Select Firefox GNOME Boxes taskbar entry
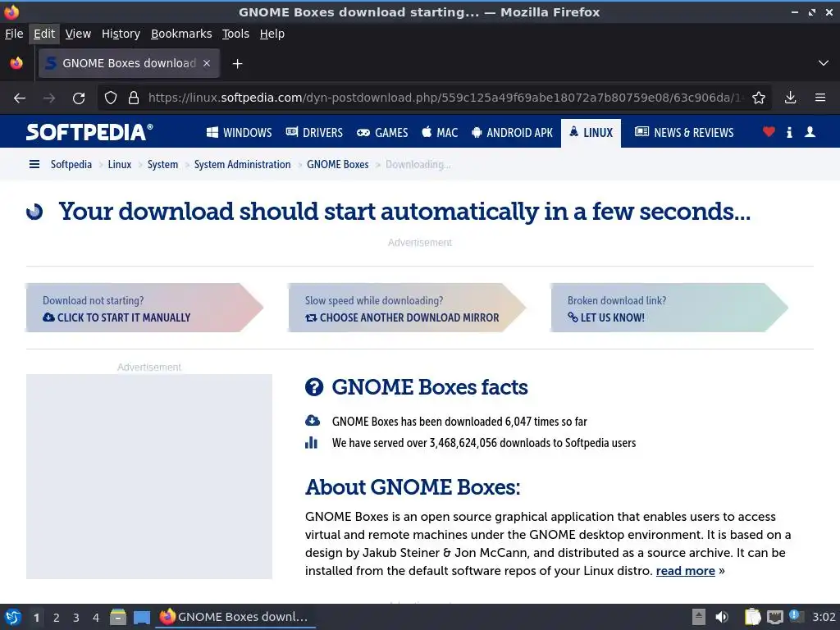 (235, 617)
